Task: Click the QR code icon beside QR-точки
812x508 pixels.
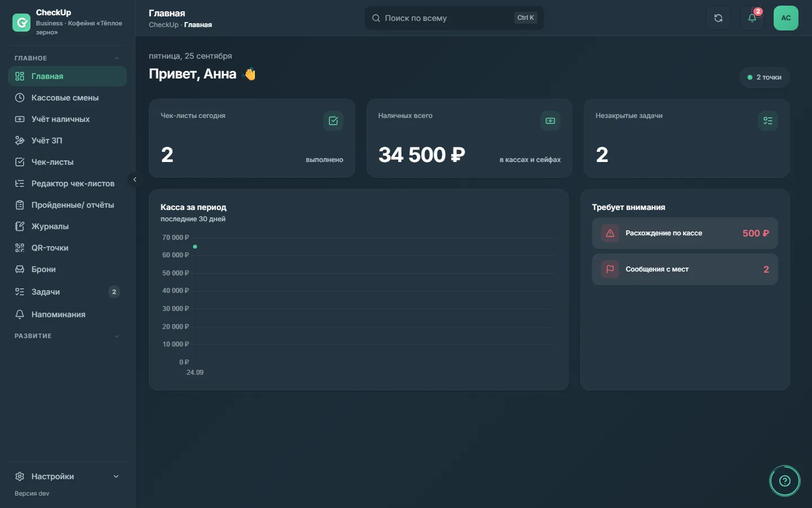Action: (20, 248)
